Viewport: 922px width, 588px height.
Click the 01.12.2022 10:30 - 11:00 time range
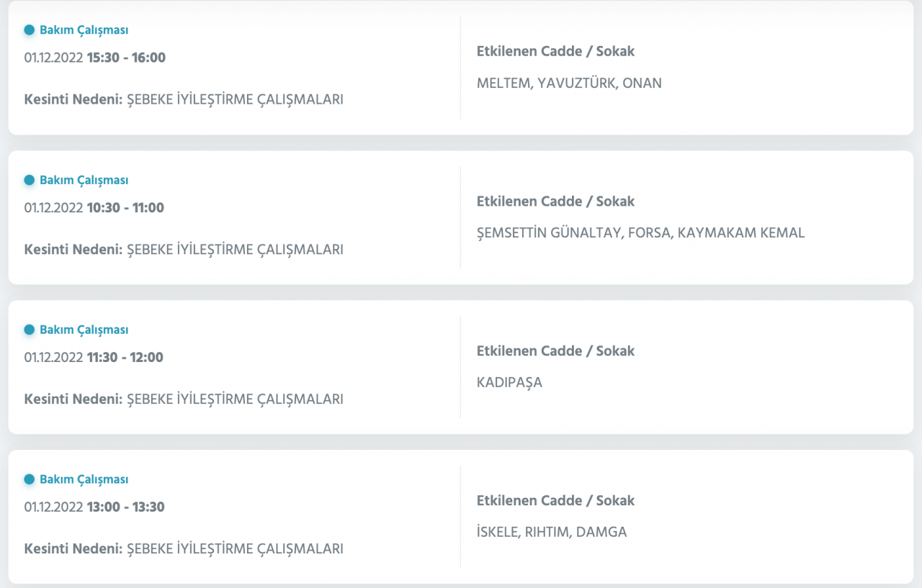point(94,207)
